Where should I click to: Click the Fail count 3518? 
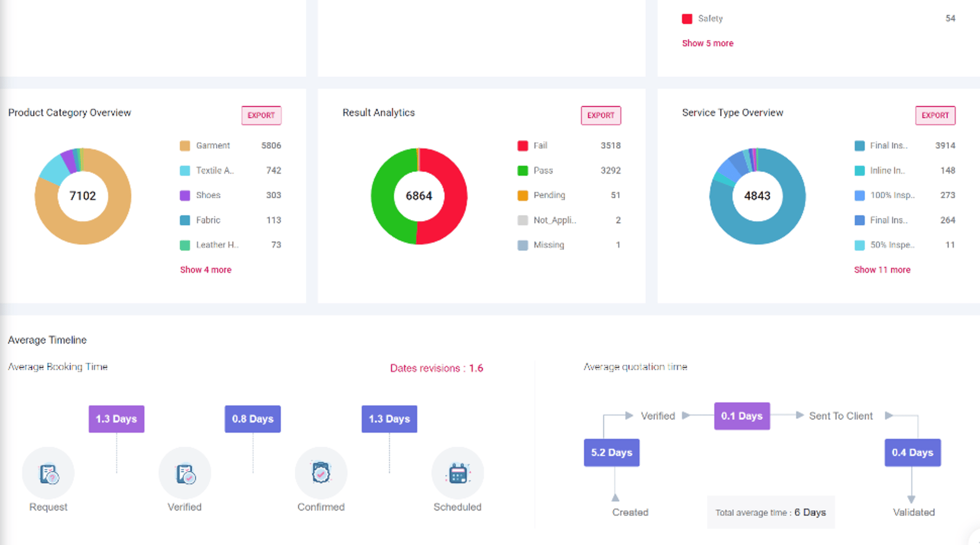point(611,146)
